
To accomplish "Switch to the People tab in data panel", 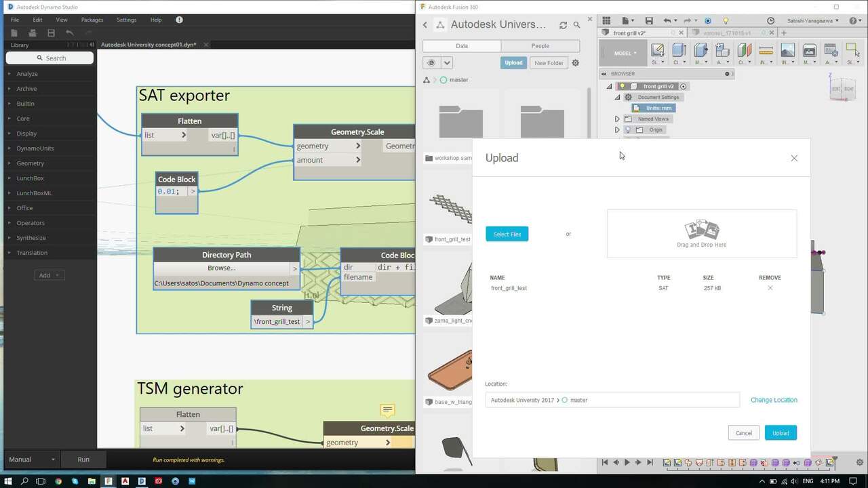I will (x=540, y=46).
